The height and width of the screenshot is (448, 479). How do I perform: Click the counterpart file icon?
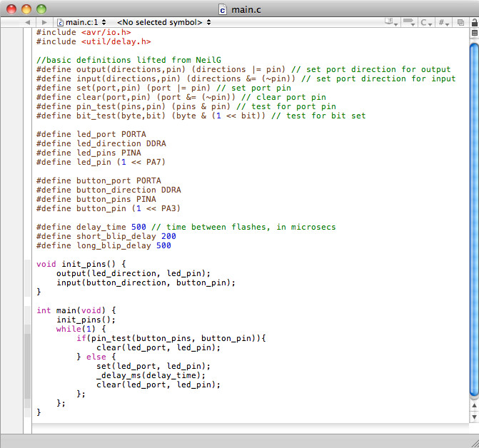tap(460, 22)
